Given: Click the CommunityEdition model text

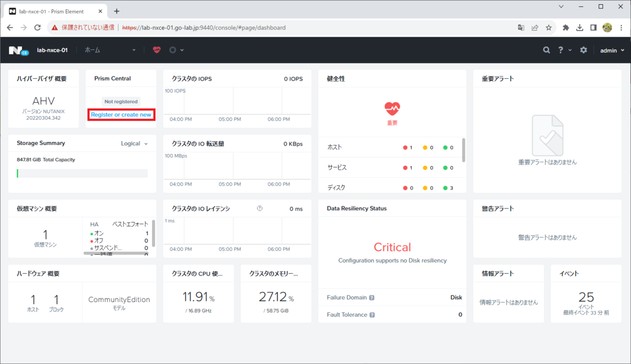Looking at the screenshot, I should (x=119, y=299).
